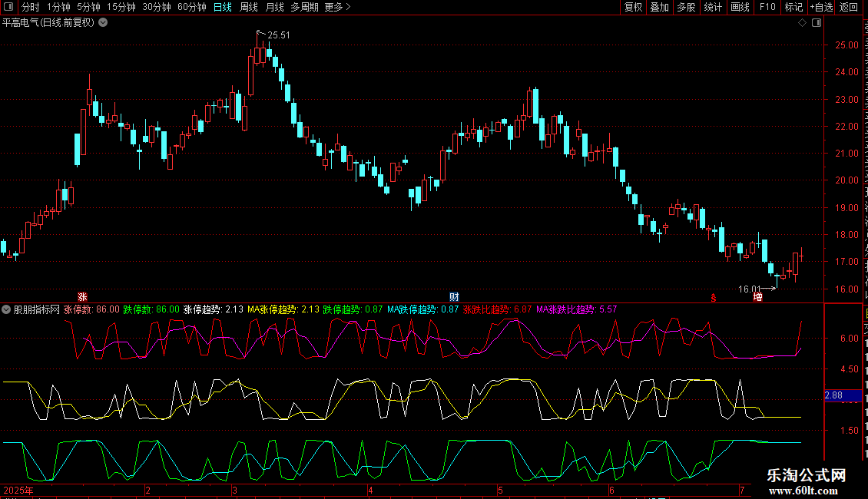Click the 6.00 indicator axis label
The image size is (868, 499).
849,339
